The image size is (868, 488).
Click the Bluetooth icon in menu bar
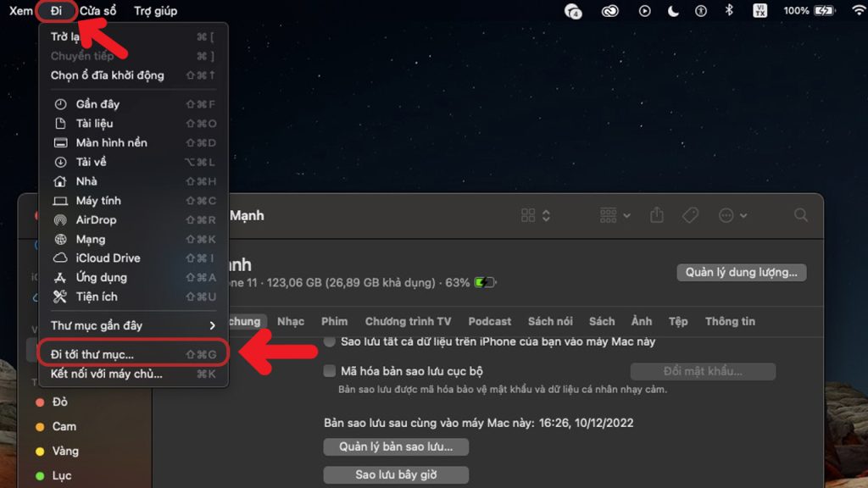point(728,11)
